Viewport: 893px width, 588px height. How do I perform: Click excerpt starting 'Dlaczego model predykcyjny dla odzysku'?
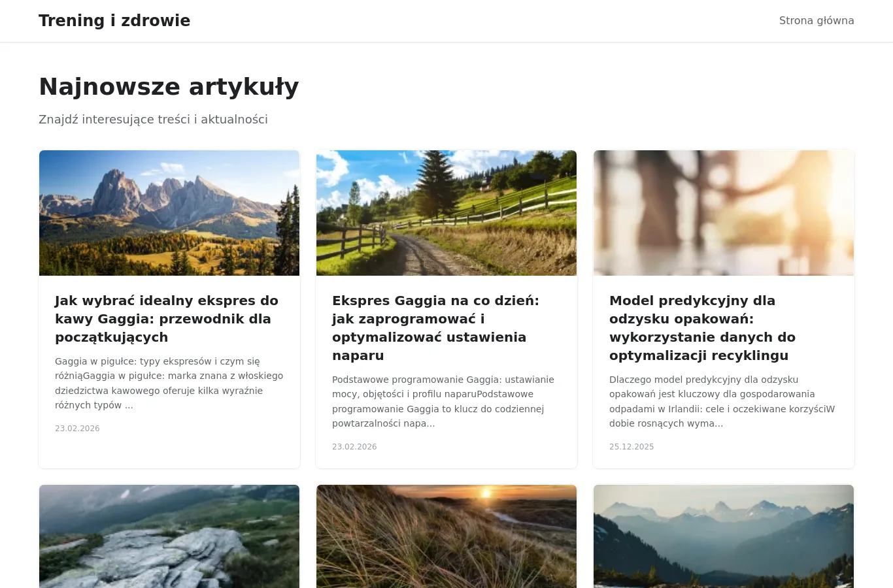click(722, 401)
